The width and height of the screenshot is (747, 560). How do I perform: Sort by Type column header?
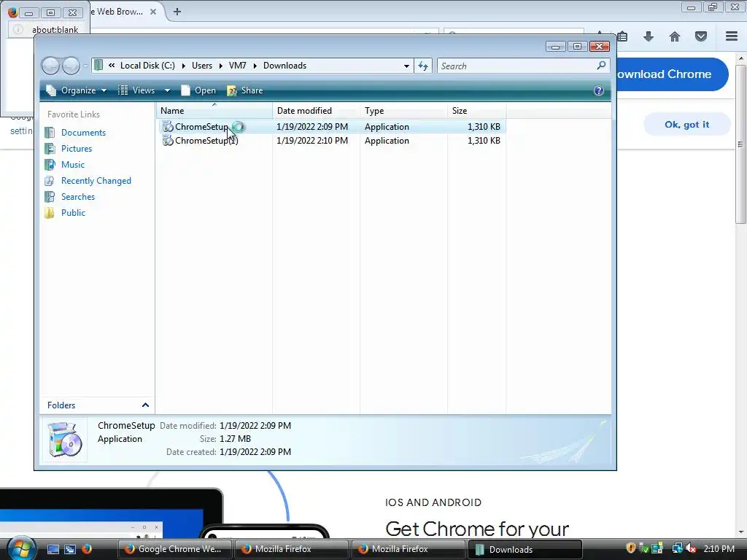403,111
